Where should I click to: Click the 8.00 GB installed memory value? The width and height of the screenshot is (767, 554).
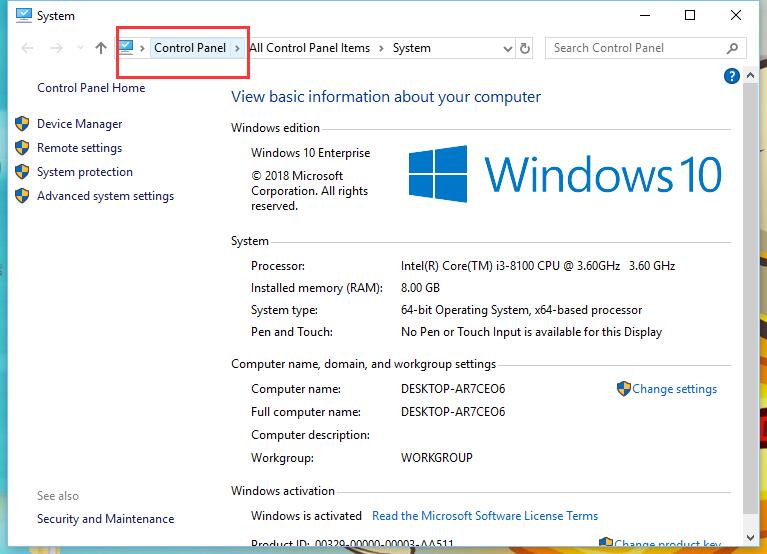[420, 288]
